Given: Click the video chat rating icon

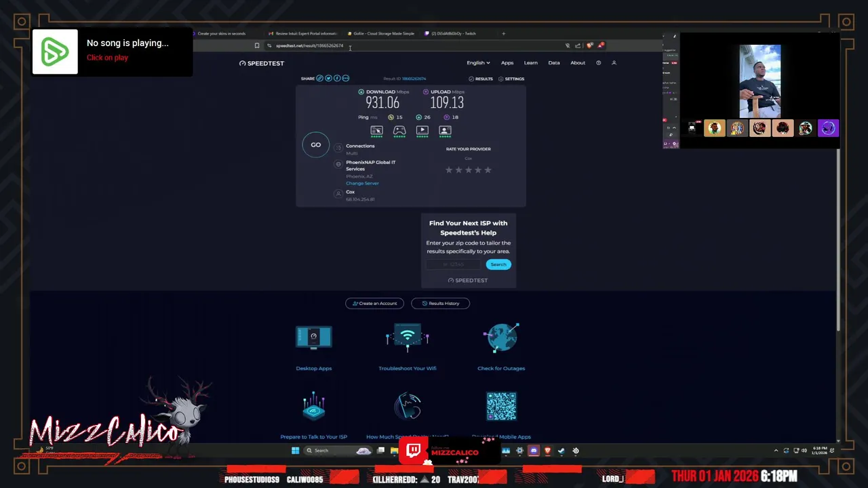Looking at the screenshot, I should pos(445,130).
